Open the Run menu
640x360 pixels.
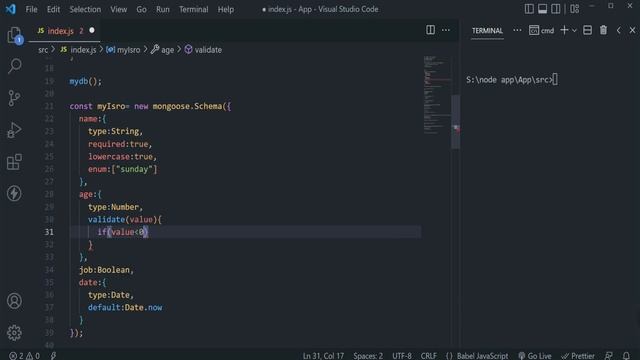(162, 9)
